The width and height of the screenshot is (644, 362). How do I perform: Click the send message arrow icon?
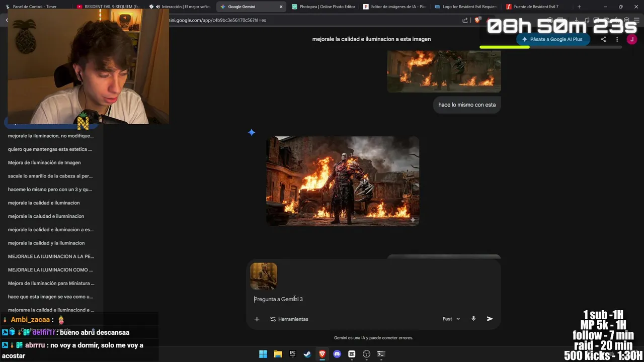[x=490, y=319]
